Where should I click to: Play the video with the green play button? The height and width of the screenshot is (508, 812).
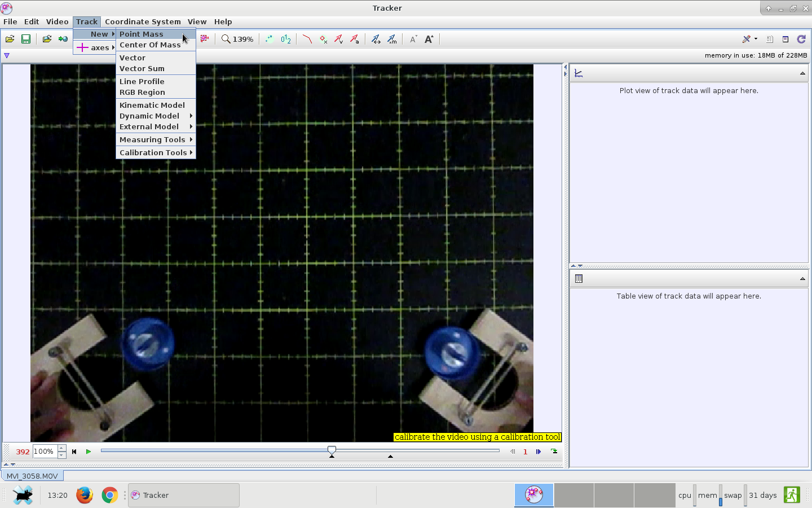coord(89,452)
